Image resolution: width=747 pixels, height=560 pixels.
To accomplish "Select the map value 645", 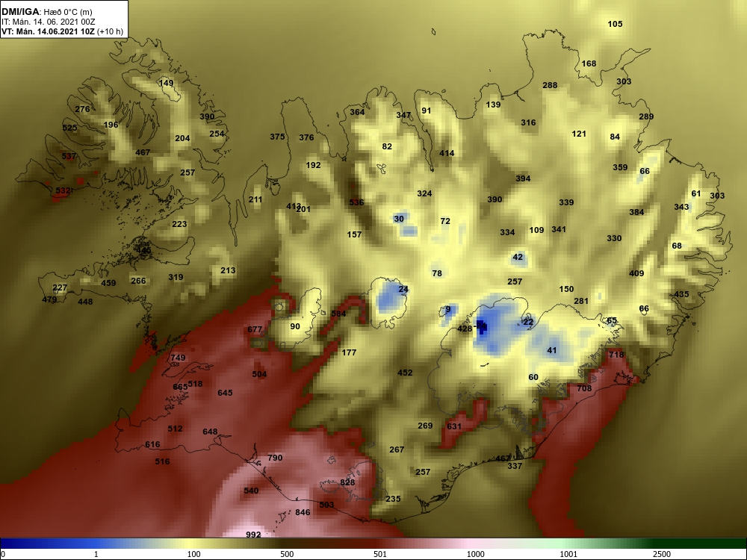I will 225,393.
